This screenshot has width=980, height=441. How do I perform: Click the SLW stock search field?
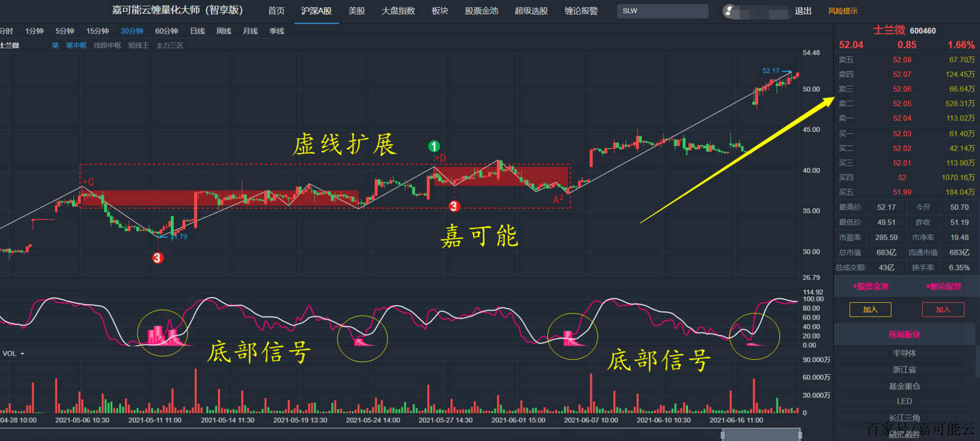point(662,11)
